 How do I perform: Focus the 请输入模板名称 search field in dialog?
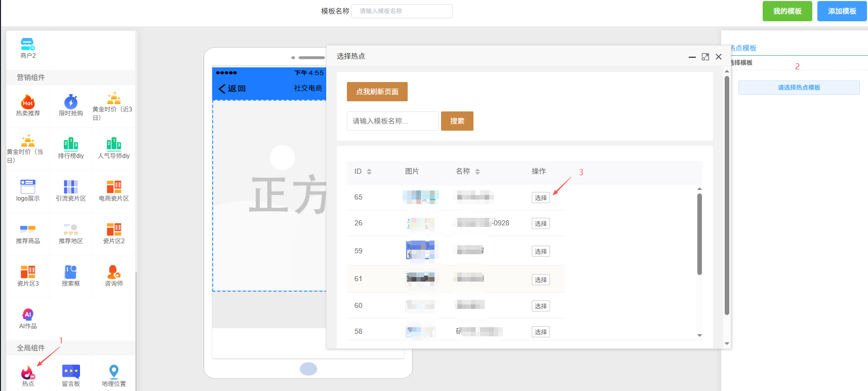pos(392,121)
